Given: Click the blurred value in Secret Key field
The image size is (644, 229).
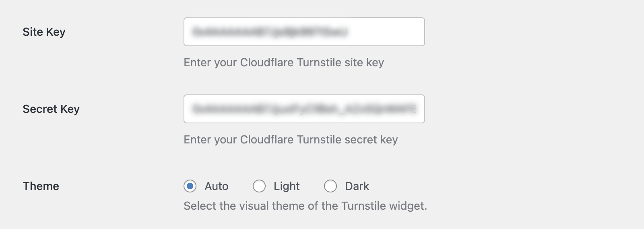Looking at the screenshot, I should 304,109.
